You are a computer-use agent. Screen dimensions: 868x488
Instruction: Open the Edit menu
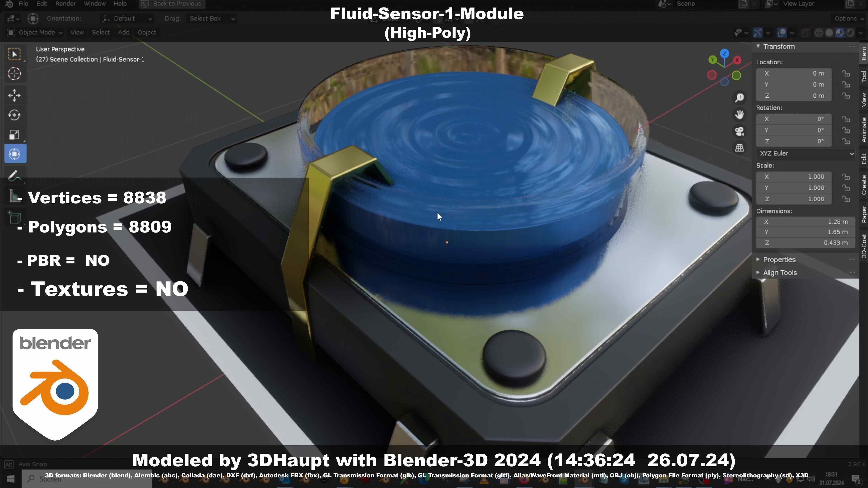point(42,4)
